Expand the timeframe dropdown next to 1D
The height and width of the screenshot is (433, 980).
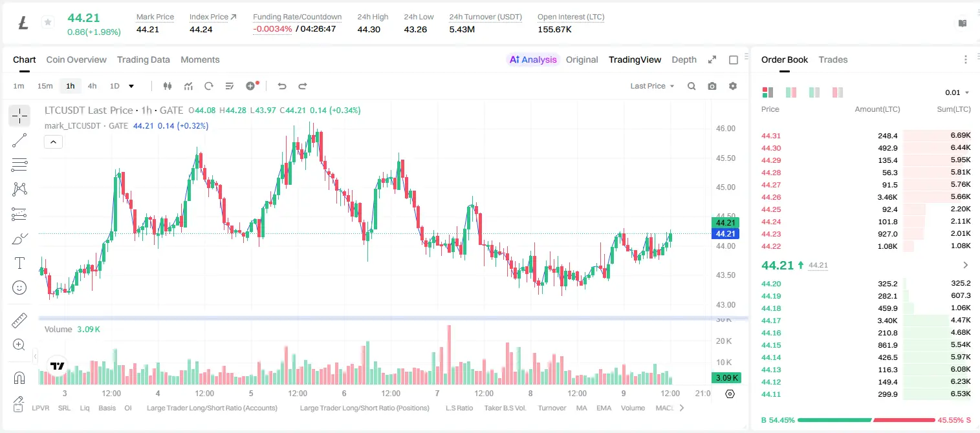pyautogui.click(x=131, y=86)
